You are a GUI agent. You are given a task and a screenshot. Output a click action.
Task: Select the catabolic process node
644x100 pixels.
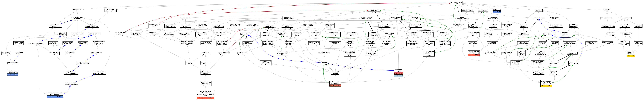point(185,18)
